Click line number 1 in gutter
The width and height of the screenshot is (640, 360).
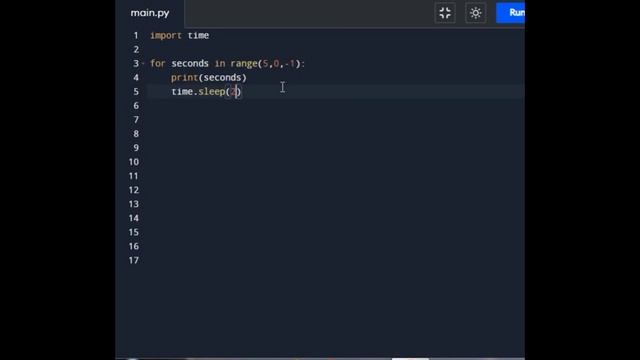136,36
